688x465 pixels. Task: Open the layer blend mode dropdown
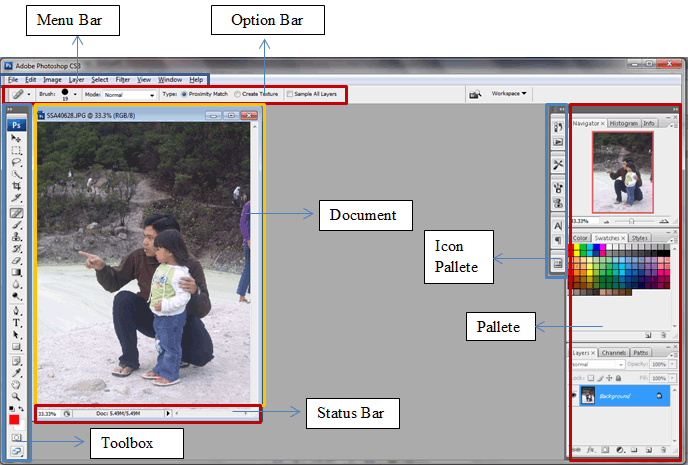[x=598, y=364]
